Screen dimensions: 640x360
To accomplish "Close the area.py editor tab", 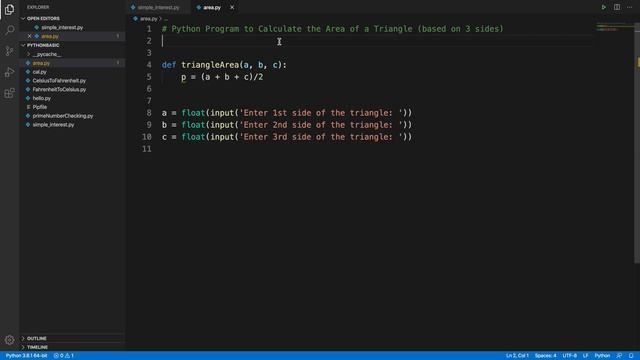I will [232, 7].
